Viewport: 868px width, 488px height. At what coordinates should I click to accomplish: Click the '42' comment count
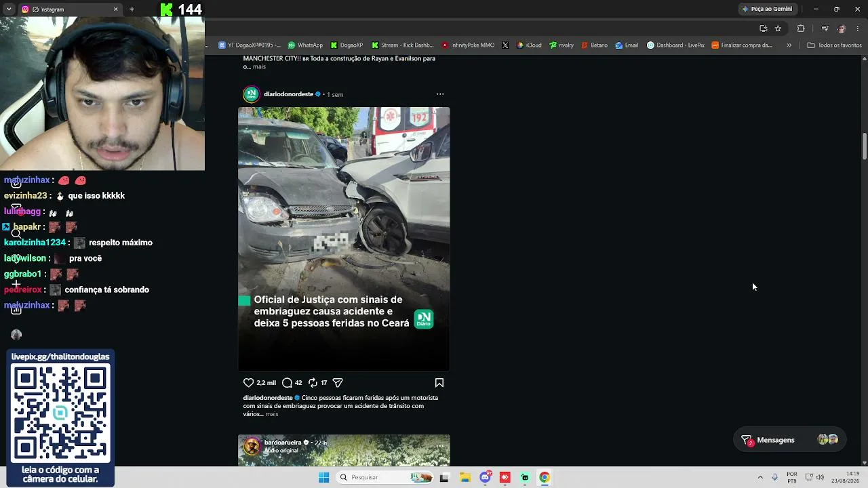coord(298,383)
